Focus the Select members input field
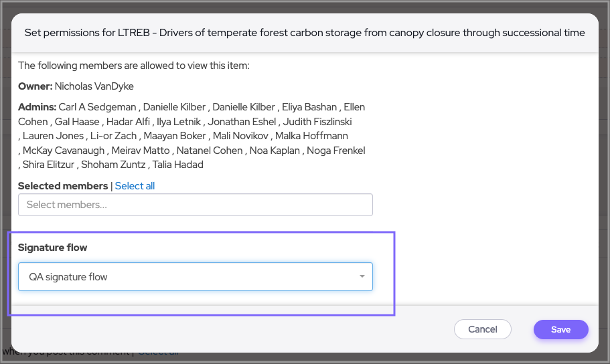 click(195, 205)
